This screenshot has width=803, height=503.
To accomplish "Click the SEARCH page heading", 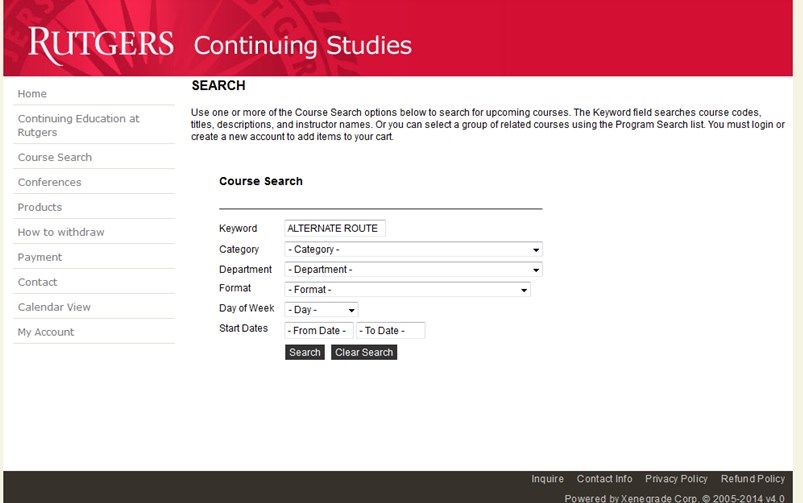I will (x=218, y=86).
